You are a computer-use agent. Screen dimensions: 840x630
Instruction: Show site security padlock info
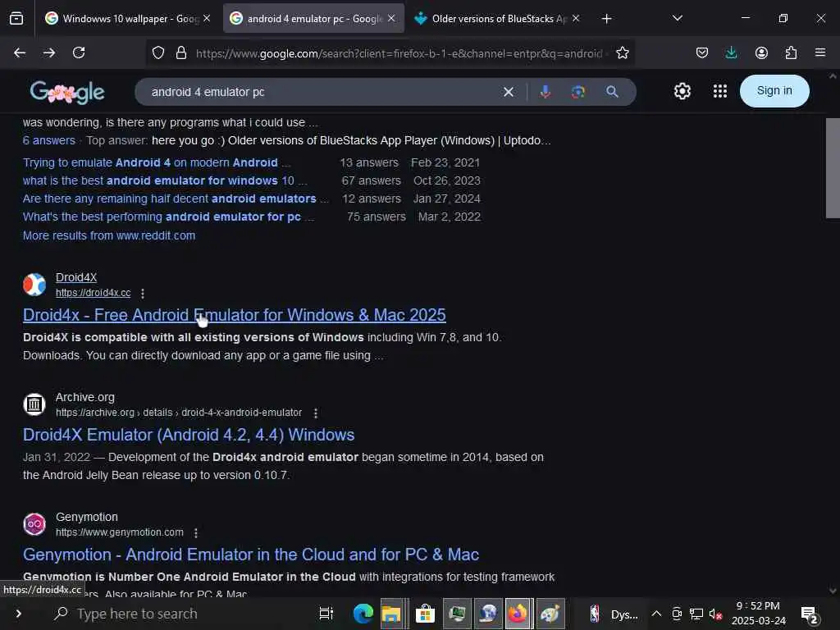[181, 53]
